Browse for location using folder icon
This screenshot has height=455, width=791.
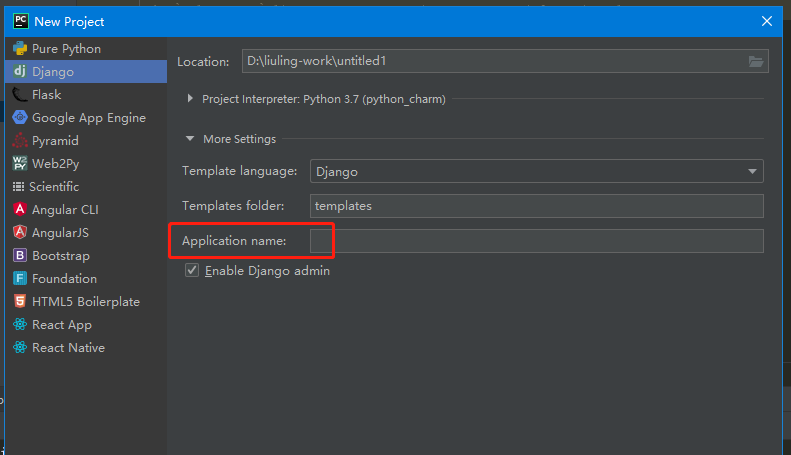(756, 62)
